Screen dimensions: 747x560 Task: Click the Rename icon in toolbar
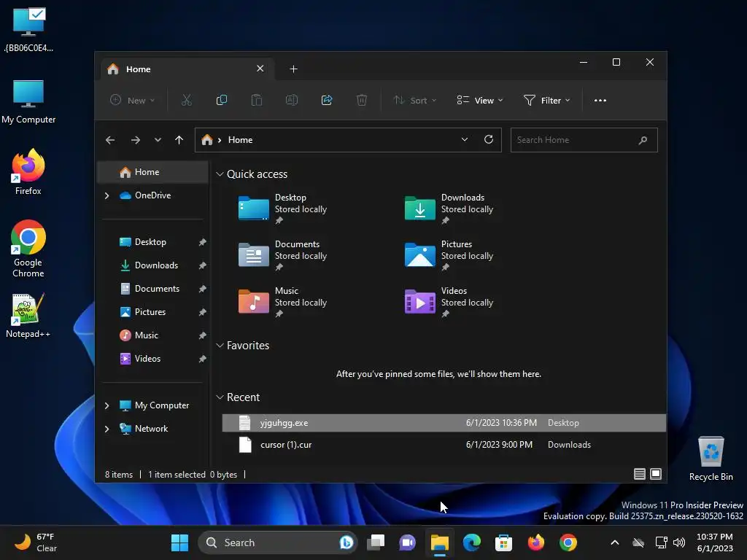292,100
